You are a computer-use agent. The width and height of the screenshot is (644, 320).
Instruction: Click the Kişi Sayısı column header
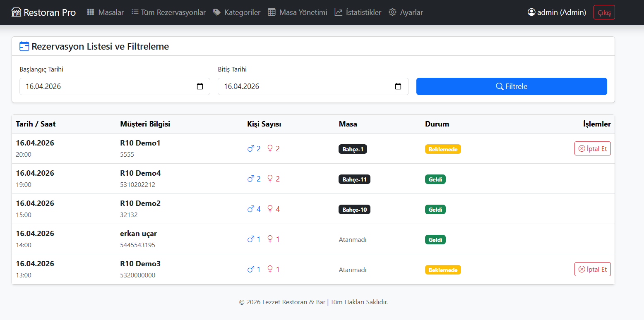coord(264,124)
